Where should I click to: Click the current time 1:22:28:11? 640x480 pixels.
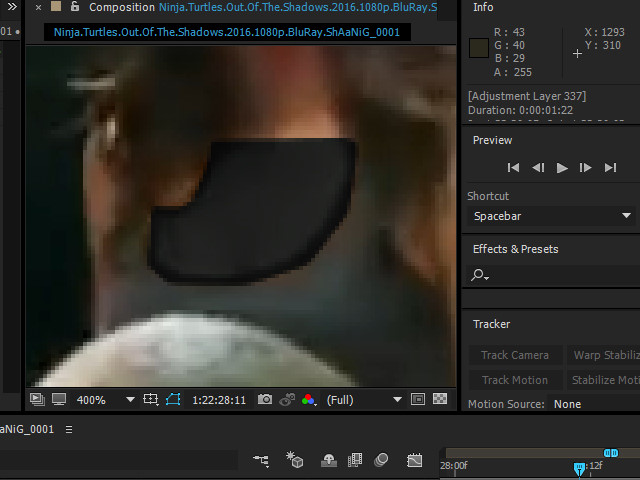tap(219, 400)
